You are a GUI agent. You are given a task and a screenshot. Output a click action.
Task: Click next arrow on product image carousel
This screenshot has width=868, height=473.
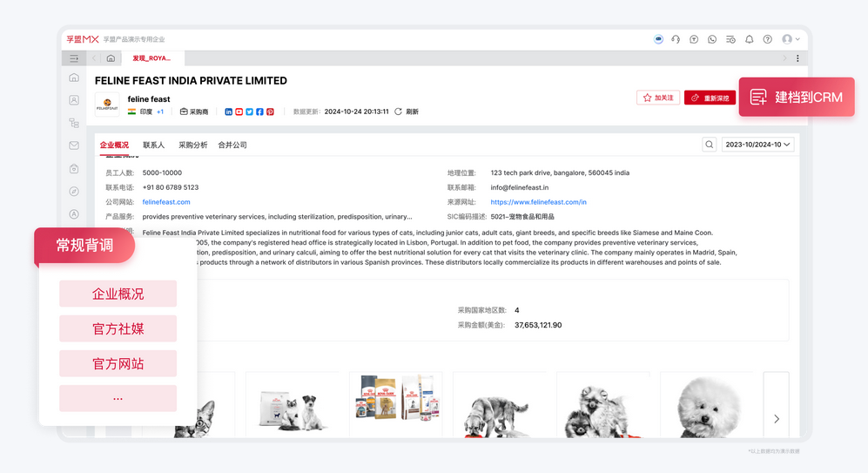(x=776, y=419)
